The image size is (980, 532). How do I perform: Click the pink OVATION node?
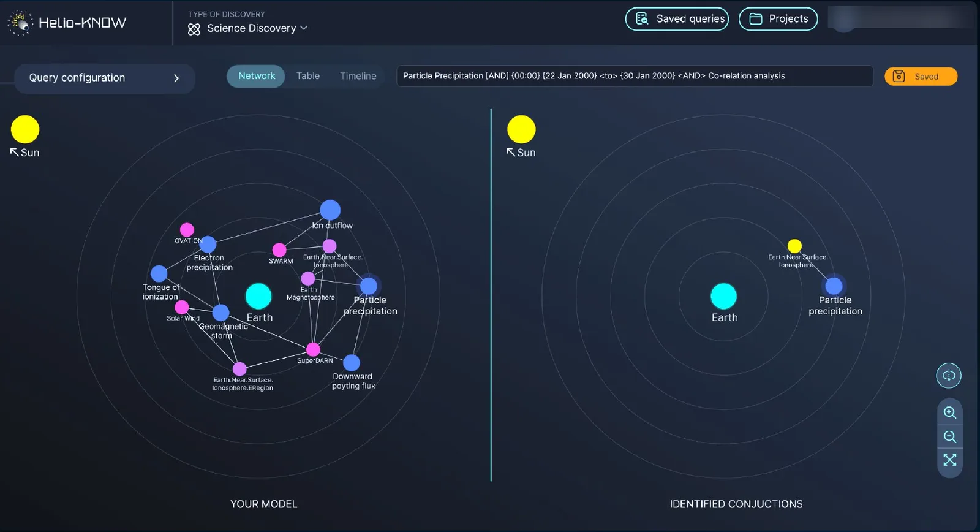(187, 230)
